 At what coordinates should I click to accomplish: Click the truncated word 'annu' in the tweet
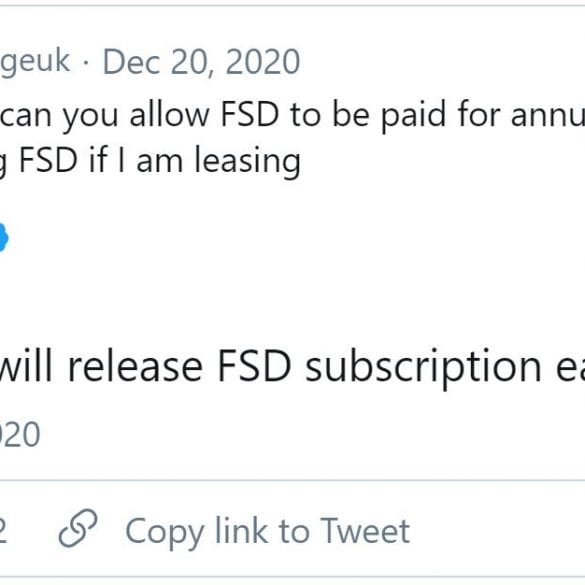(548, 115)
